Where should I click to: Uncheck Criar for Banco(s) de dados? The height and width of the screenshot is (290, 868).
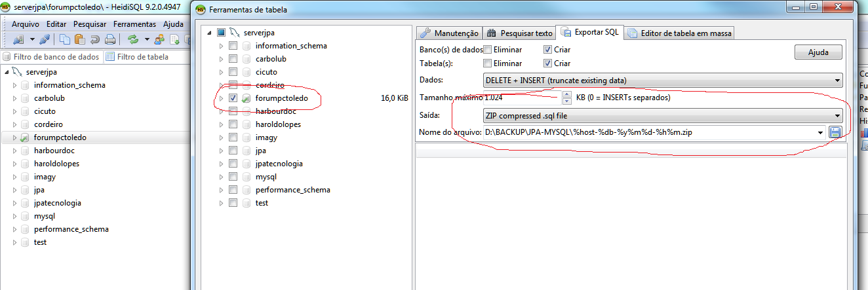pos(547,50)
